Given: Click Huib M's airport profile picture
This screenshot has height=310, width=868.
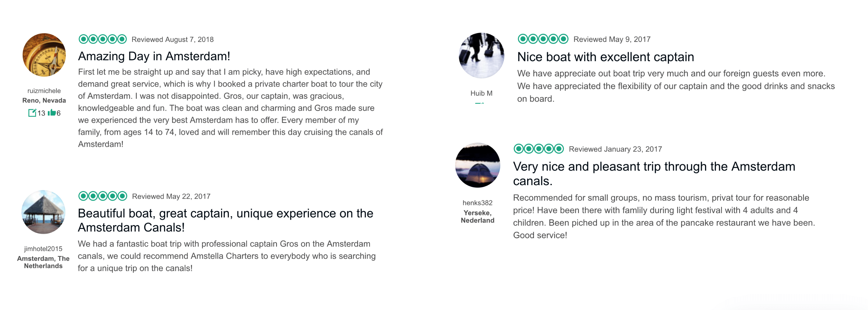Looking at the screenshot, I should 481,56.
